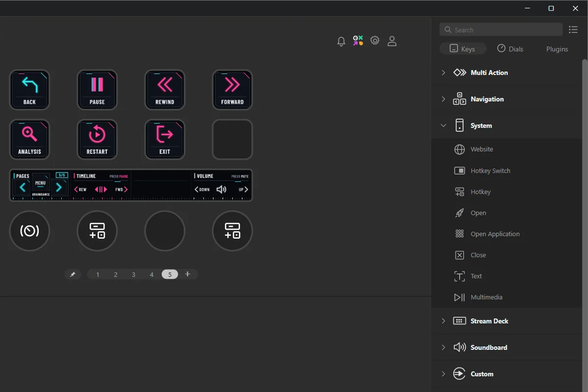Click the Navigation category icon
This screenshot has height=392, width=588.
tap(460, 99)
